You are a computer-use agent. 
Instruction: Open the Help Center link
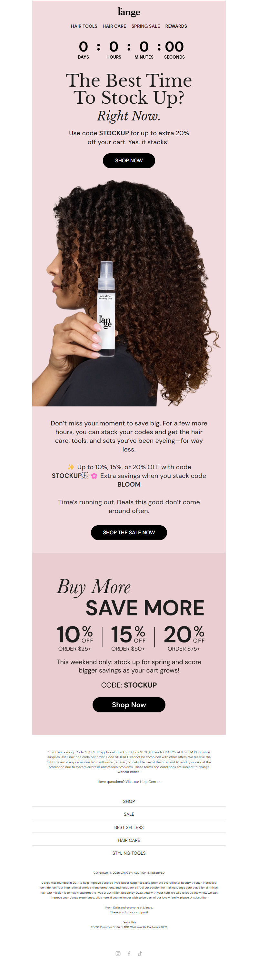[150, 781]
